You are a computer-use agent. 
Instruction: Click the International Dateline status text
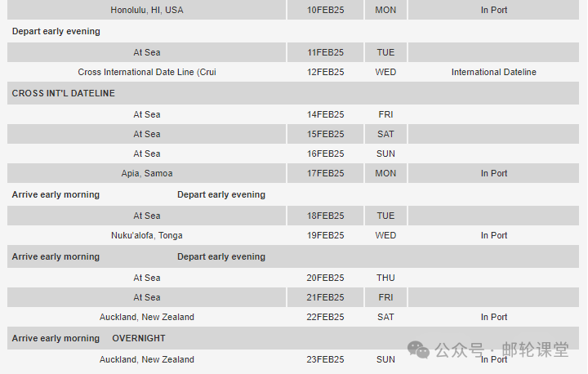click(493, 72)
